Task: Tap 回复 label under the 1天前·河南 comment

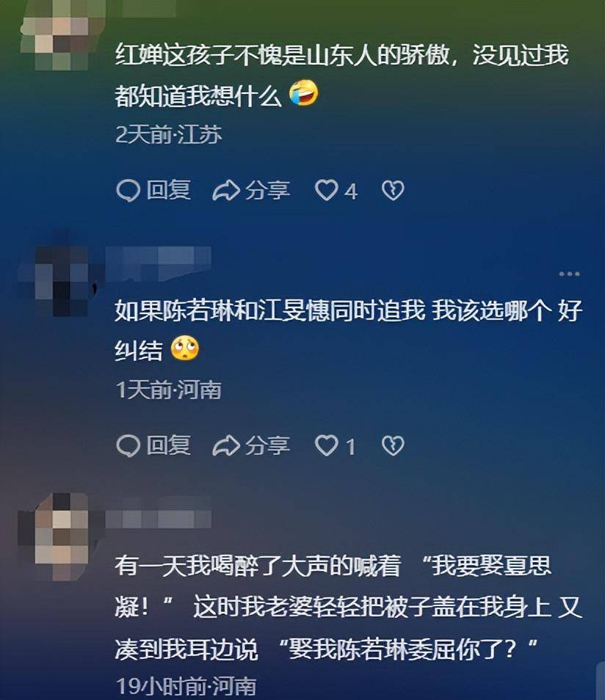Action: (x=169, y=446)
